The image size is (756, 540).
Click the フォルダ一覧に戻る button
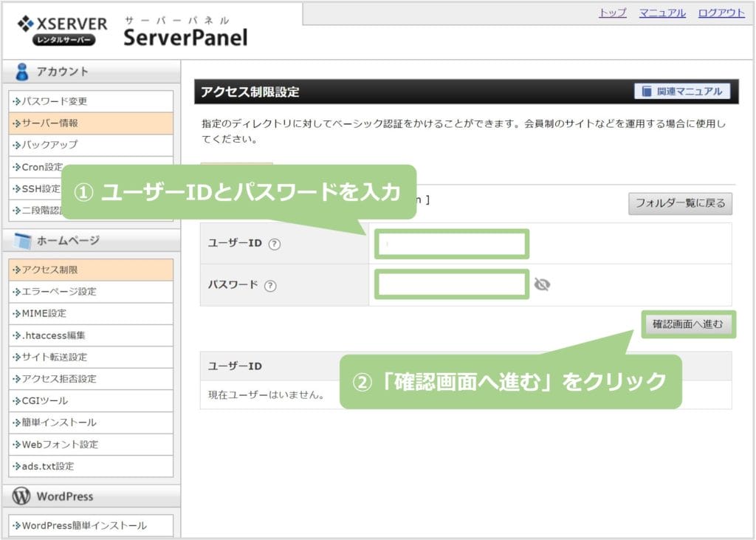pyautogui.click(x=680, y=203)
